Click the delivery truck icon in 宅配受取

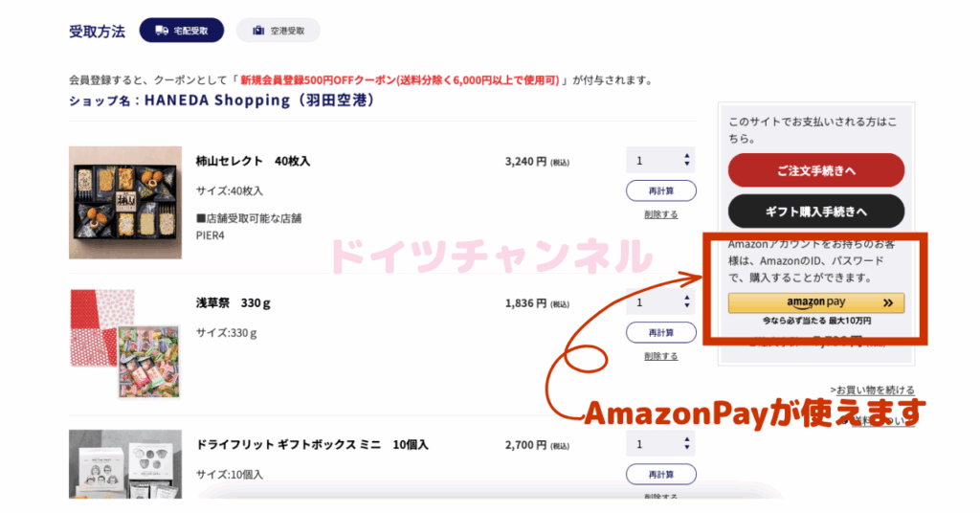pos(162,30)
